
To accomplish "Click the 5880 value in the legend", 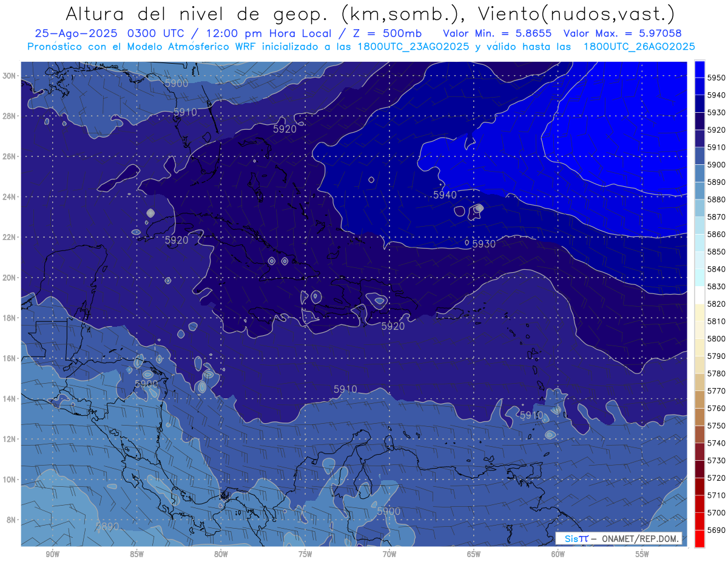I will [x=716, y=199].
